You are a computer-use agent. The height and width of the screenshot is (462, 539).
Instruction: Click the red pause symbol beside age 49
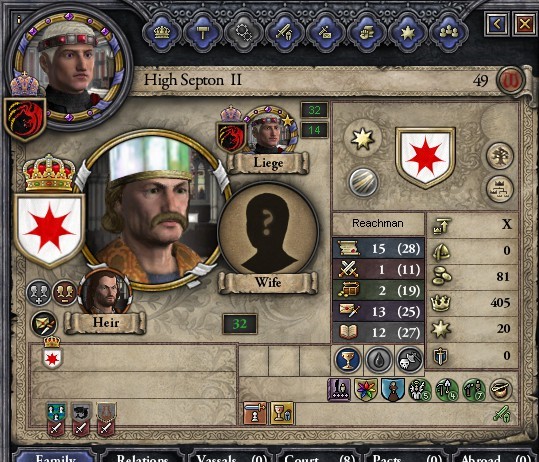tap(510, 80)
